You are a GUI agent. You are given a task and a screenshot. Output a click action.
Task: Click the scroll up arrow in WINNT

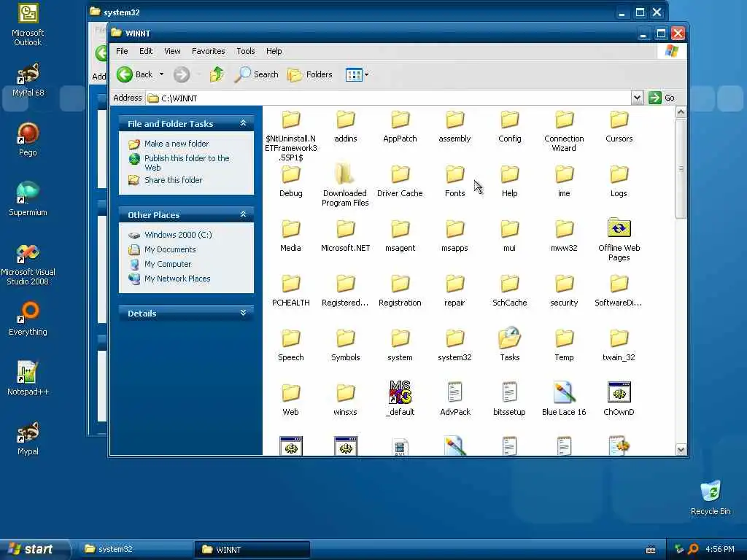681,112
